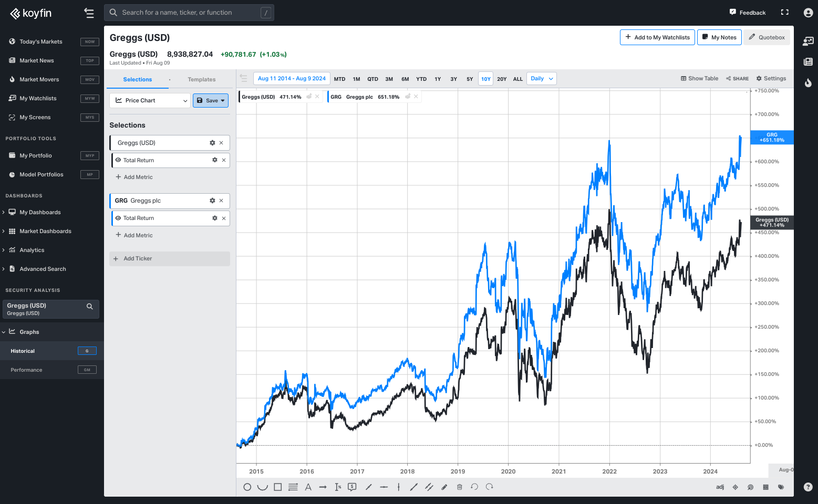Open user account profile icon

(x=808, y=13)
